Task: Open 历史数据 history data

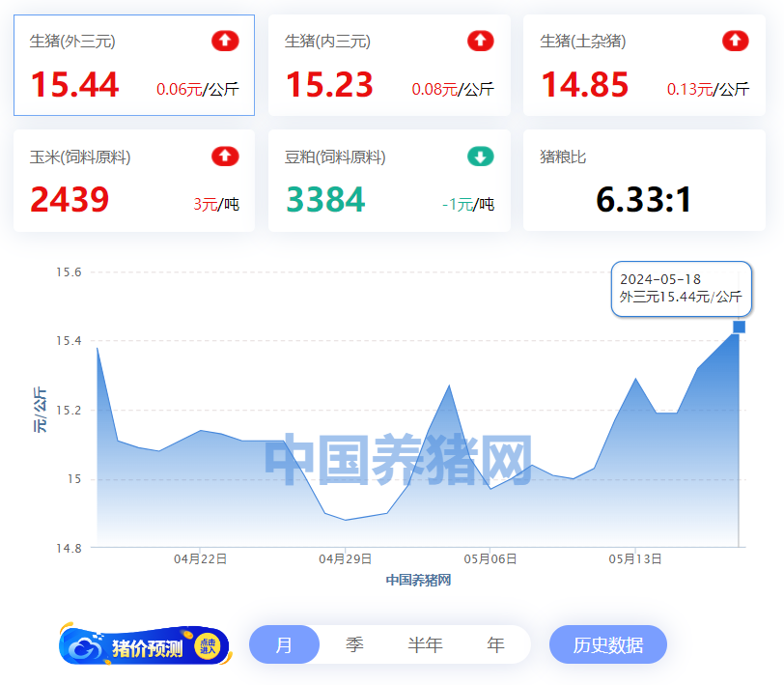Action: coord(608,644)
